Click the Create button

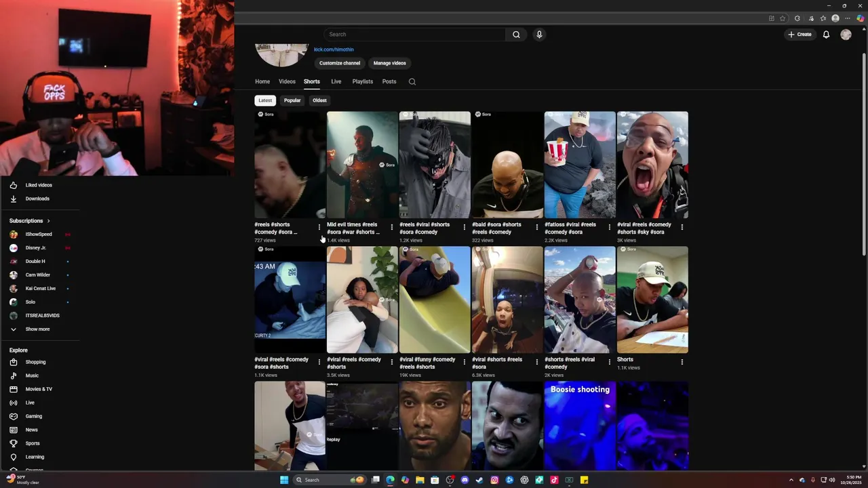800,35
